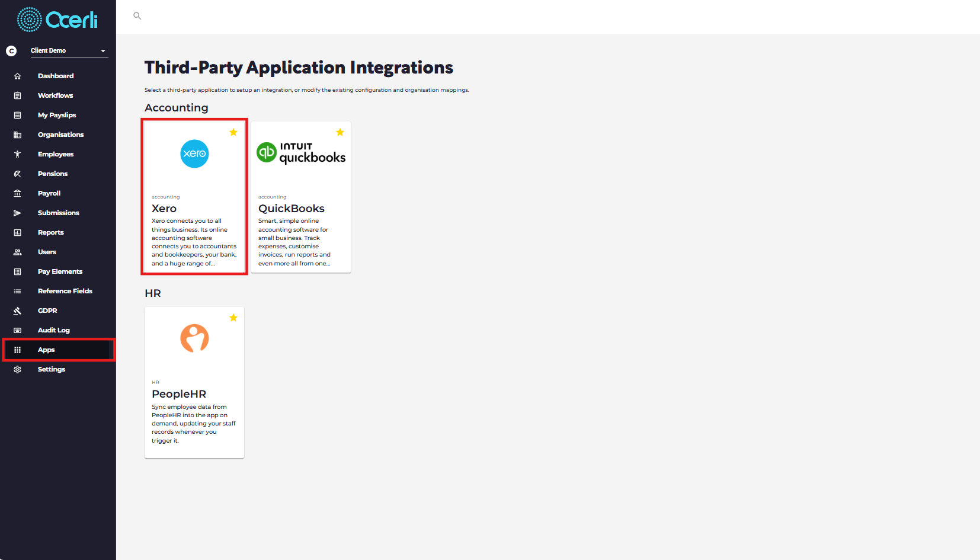Click the Submissions arrow icon

tap(17, 213)
